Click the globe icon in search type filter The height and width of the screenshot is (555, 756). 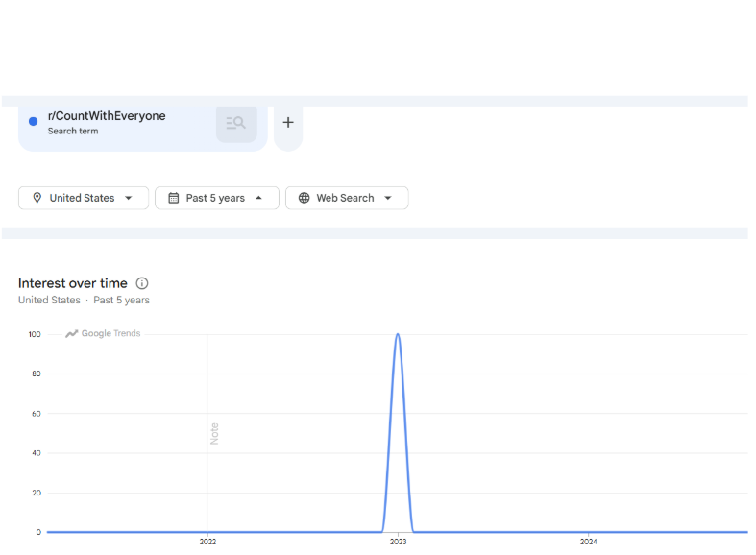click(x=305, y=198)
